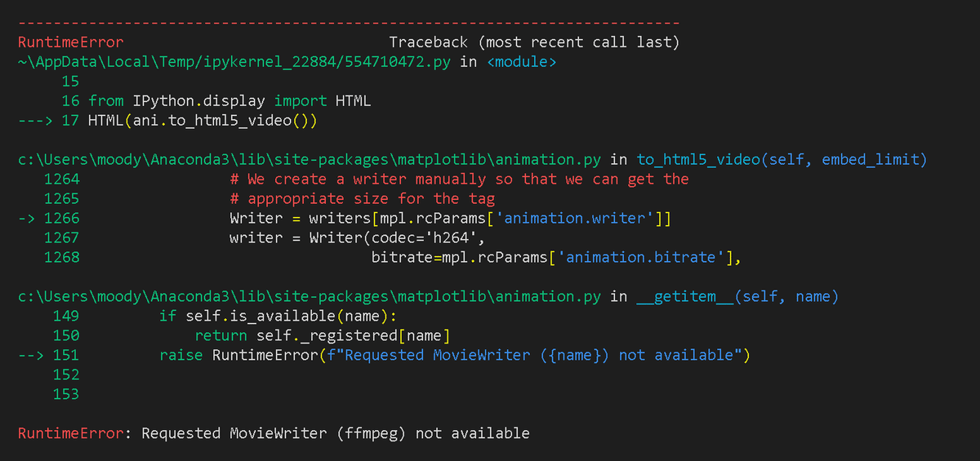This screenshot has height=461, width=980.
Task: Click the comment "appropriate size for the tag"
Action: (362, 198)
